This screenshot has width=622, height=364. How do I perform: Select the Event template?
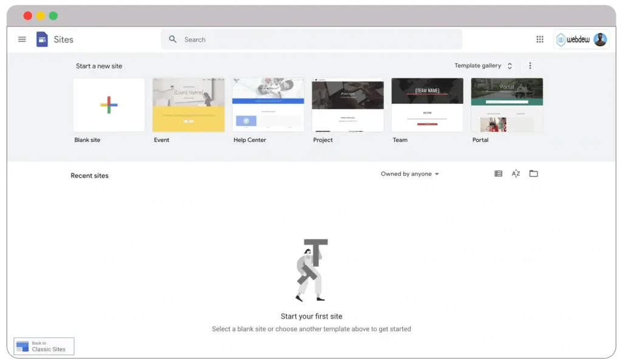(188, 105)
